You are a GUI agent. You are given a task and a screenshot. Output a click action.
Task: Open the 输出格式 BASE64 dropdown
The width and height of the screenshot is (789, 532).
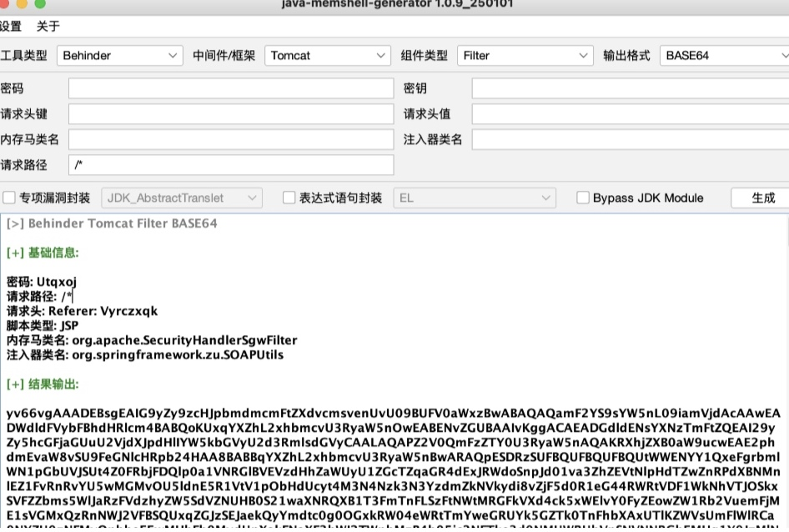point(725,55)
